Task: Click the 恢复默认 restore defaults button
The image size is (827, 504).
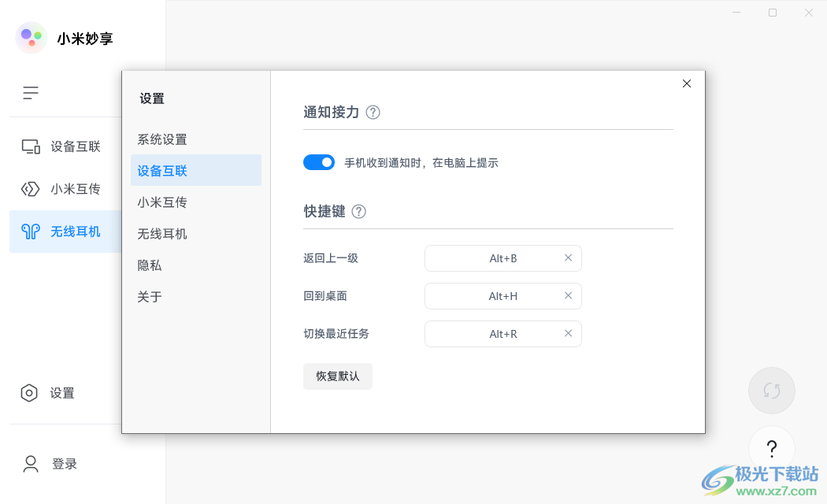Action: coord(338,376)
